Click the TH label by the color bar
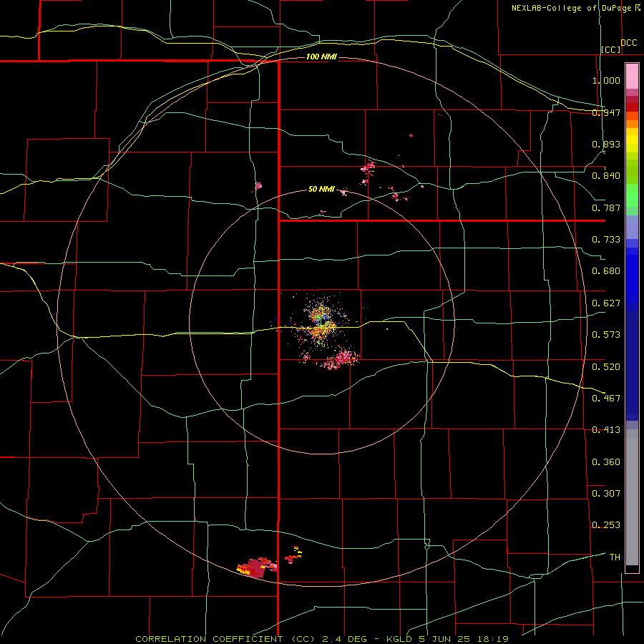Image resolution: width=644 pixels, height=644 pixels. (615, 557)
